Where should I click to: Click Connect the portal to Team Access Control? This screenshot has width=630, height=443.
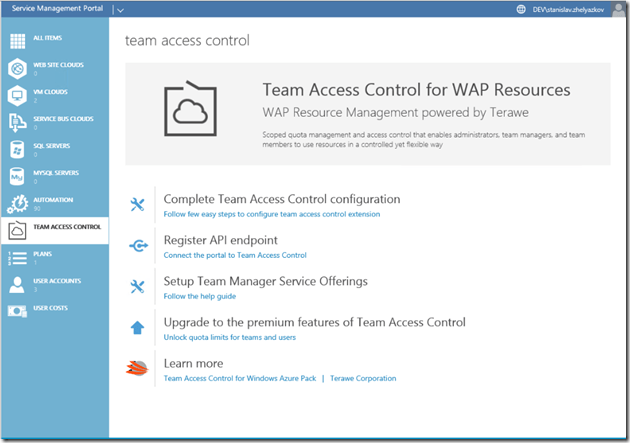(234, 255)
